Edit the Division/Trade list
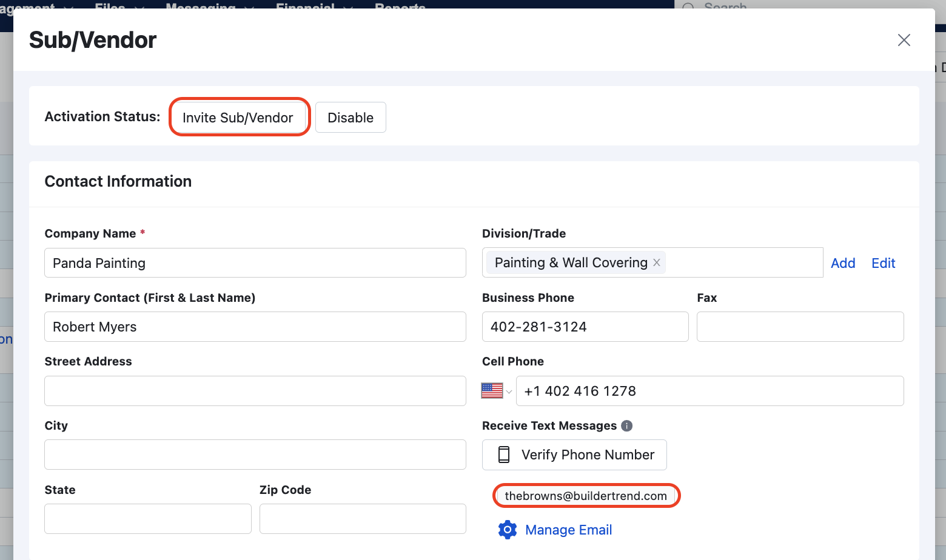The width and height of the screenshot is (946, 560). [x=884, y=263]
